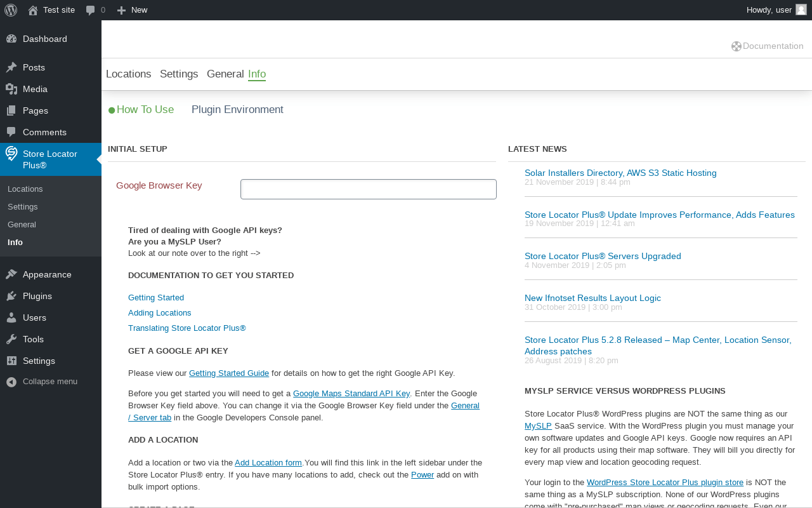Click the Store Locator Plus logo icon
The height and width of the screenshot is (508, 812).
[x=11, y=153]
